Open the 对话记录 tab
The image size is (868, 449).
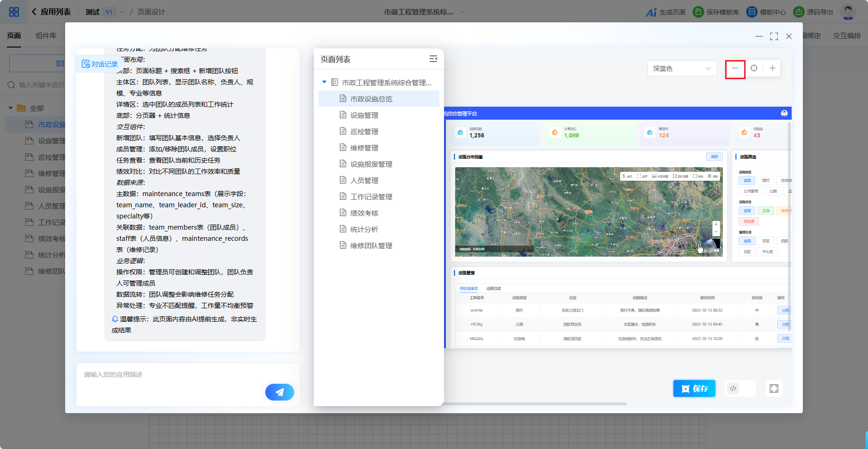pyautogui.click(x=100, y=64)
